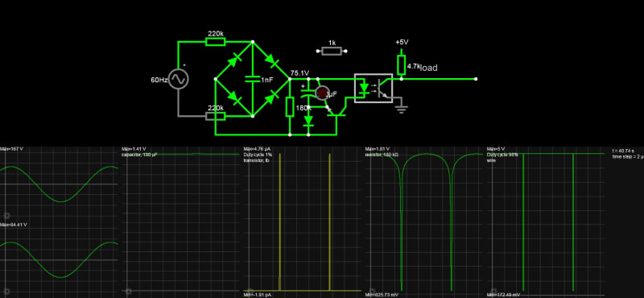Screen dimensions: 644x298
Task: Select the 60Hz AC voltage source
Action: (179, 79)
